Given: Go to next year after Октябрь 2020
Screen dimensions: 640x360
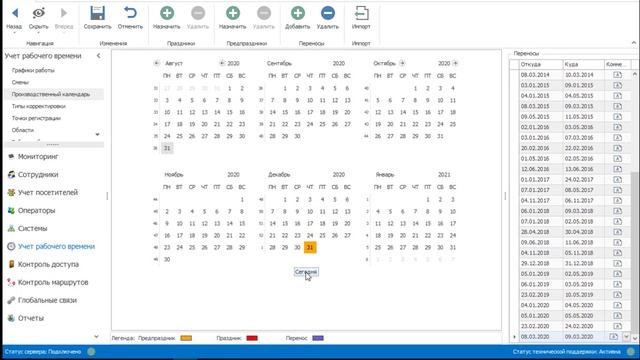Looking at the screenshot, I should 455,63.
